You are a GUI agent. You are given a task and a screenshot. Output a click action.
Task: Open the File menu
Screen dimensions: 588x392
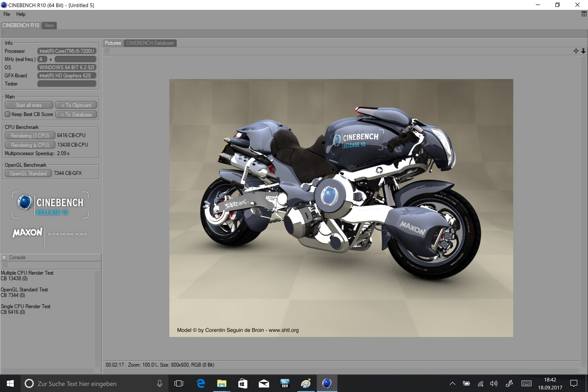[7, 14]
